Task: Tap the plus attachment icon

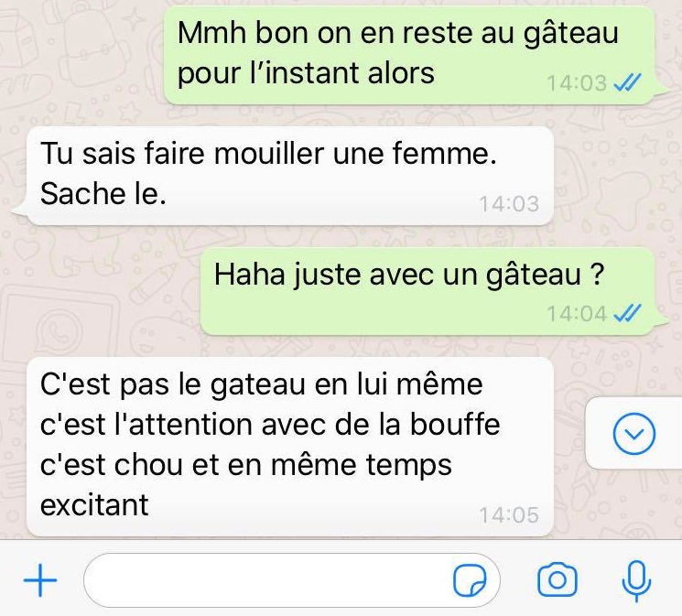Action: pos(40,580)
